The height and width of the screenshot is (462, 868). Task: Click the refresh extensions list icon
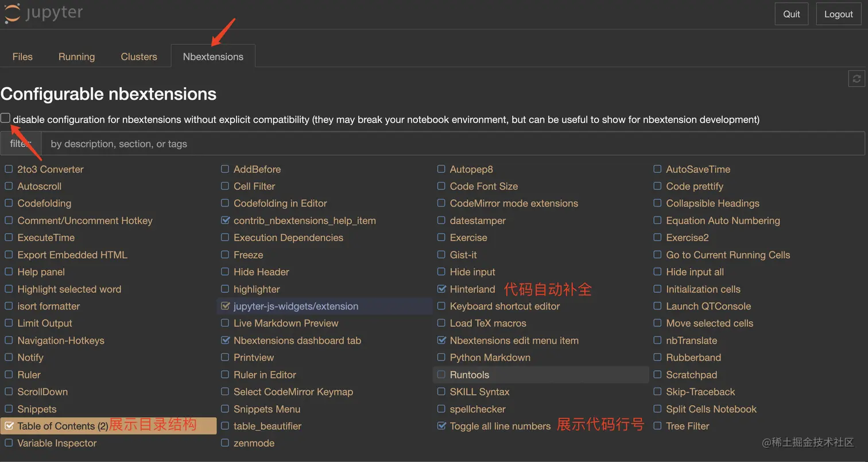pos(856,79)
